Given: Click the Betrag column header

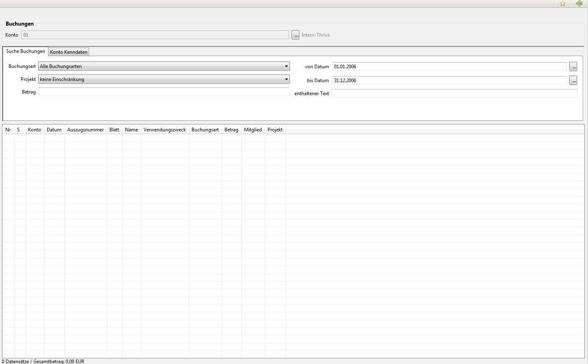Looking at the screenshot, I should tap(231, 130).
